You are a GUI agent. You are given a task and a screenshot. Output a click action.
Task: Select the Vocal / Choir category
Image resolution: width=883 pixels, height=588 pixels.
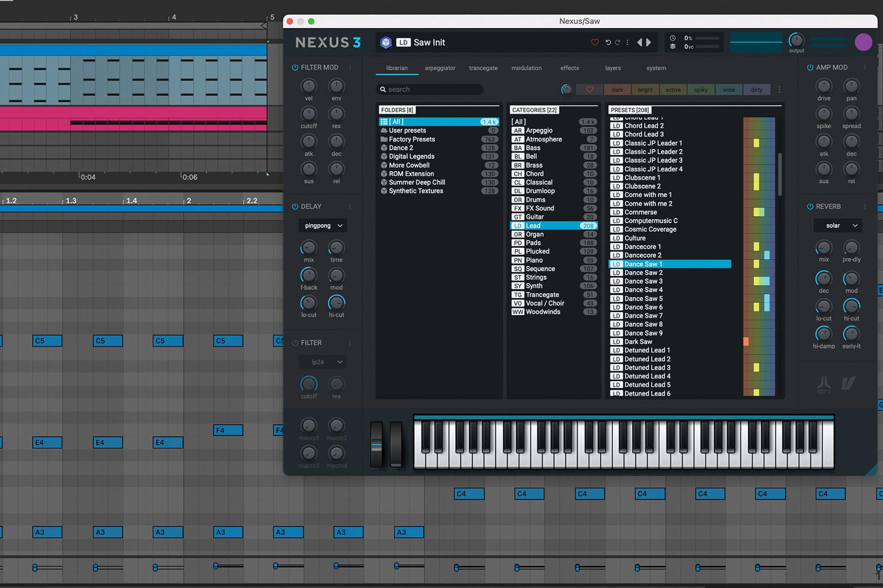(554, 303)
